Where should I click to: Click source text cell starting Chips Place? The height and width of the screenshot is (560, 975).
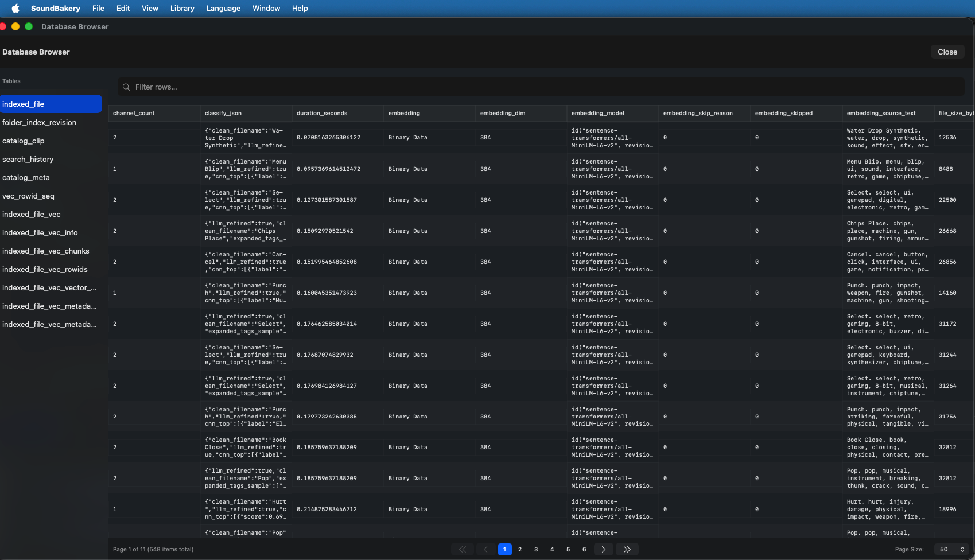pos(887,231)
